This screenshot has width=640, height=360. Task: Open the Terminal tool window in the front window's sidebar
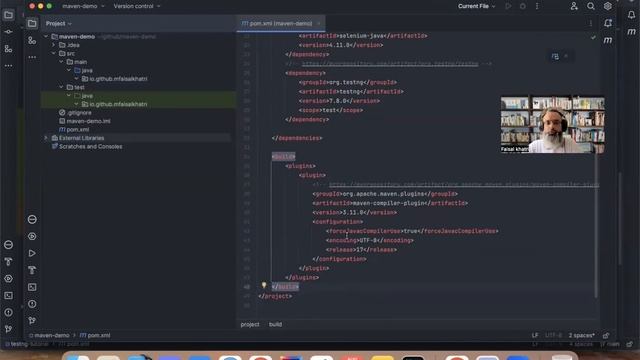[x=32, y=287]
